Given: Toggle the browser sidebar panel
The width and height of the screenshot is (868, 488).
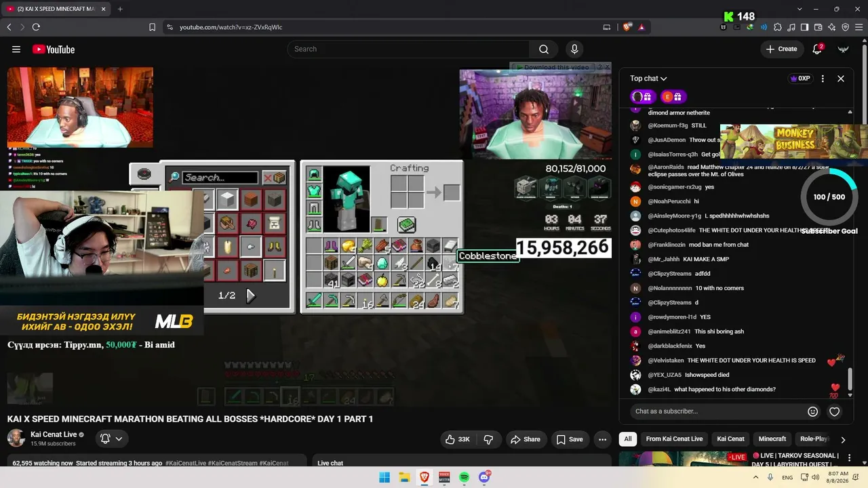Looking at the screenshot, I should pos(805,27).
